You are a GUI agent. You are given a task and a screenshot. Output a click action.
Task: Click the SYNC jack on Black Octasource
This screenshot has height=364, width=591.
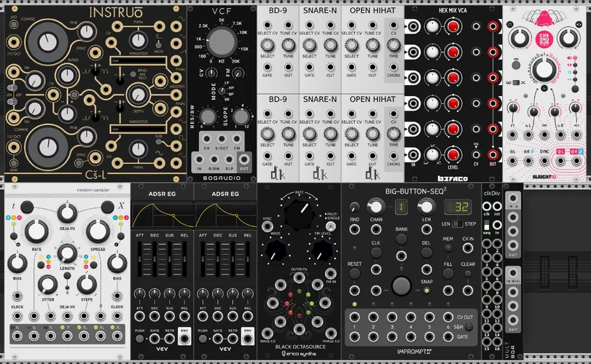point(267,226)
